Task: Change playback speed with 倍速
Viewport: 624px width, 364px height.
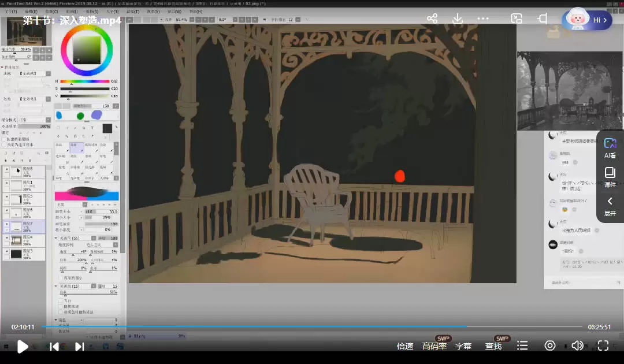Action: (x=405, y=346)
